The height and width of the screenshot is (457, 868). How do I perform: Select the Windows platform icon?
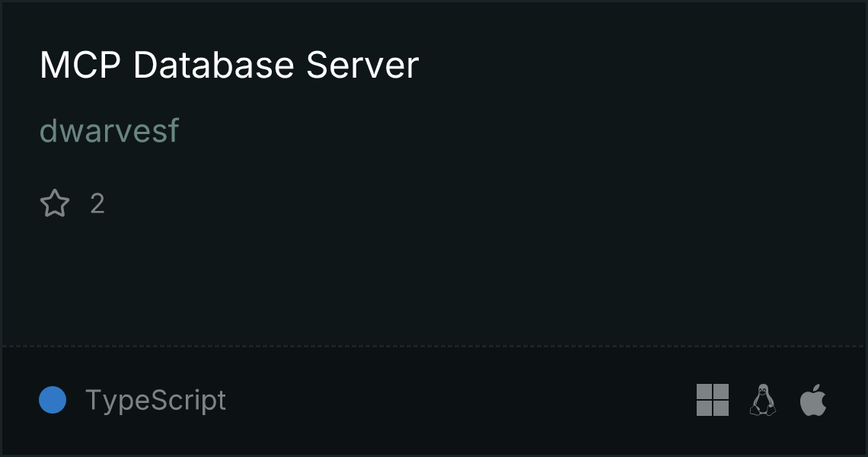713,400
